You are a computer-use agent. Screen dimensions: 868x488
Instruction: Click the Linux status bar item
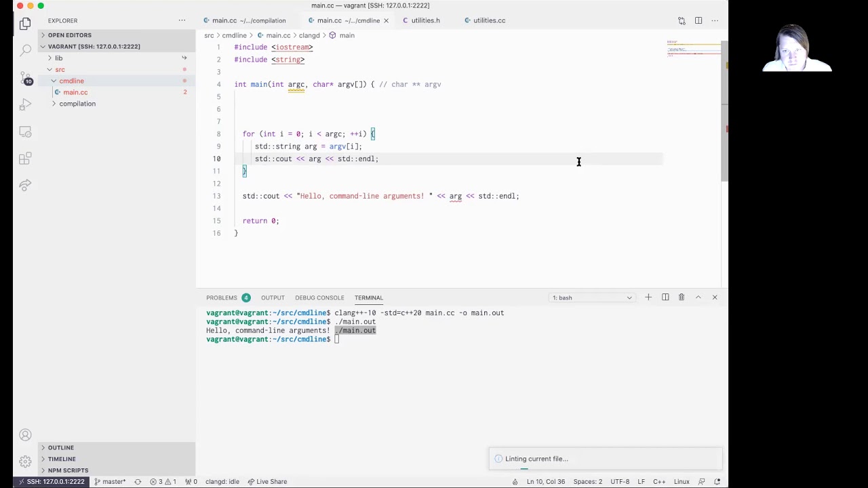[682, 482]
